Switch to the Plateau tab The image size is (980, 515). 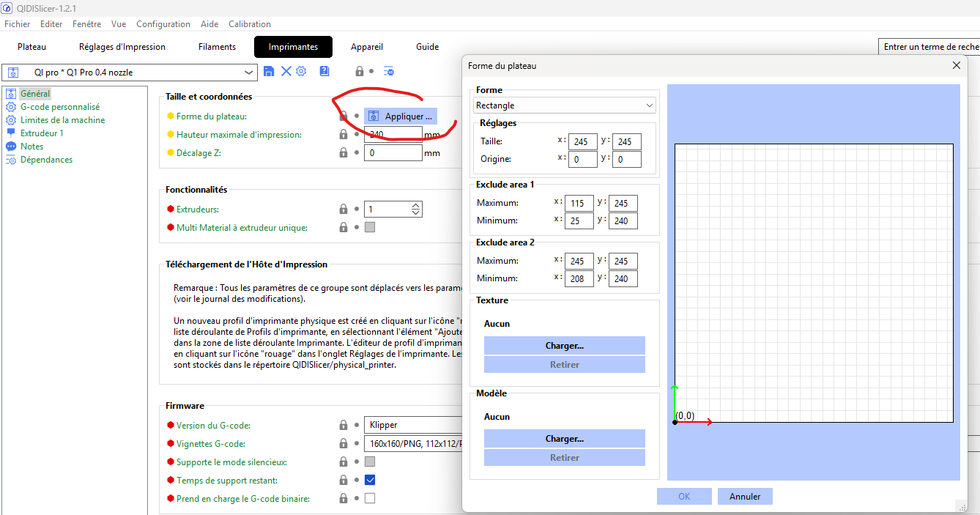32,47
